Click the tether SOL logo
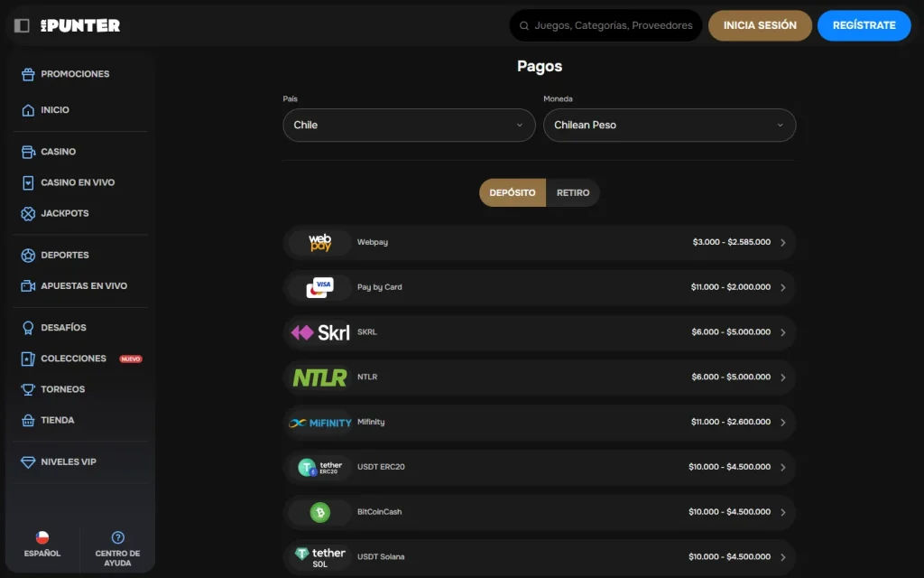The image size is (924, 578). click(x=320, y=557)
